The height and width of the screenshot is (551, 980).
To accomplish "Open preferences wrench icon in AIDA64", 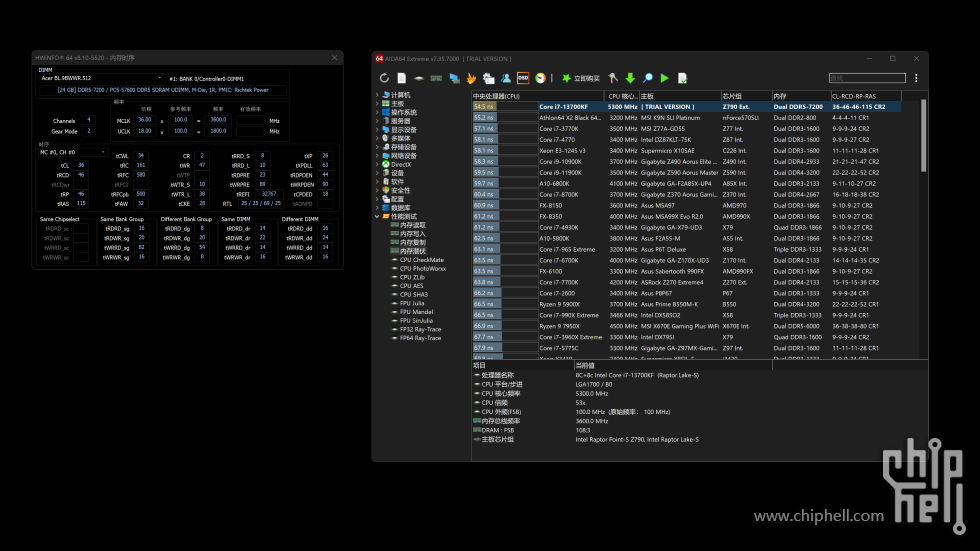I will pos(612,78).
